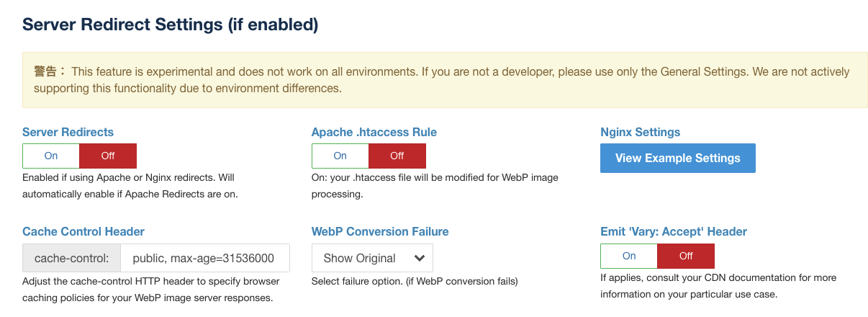Turn Server Redirects on

point(51,156)
